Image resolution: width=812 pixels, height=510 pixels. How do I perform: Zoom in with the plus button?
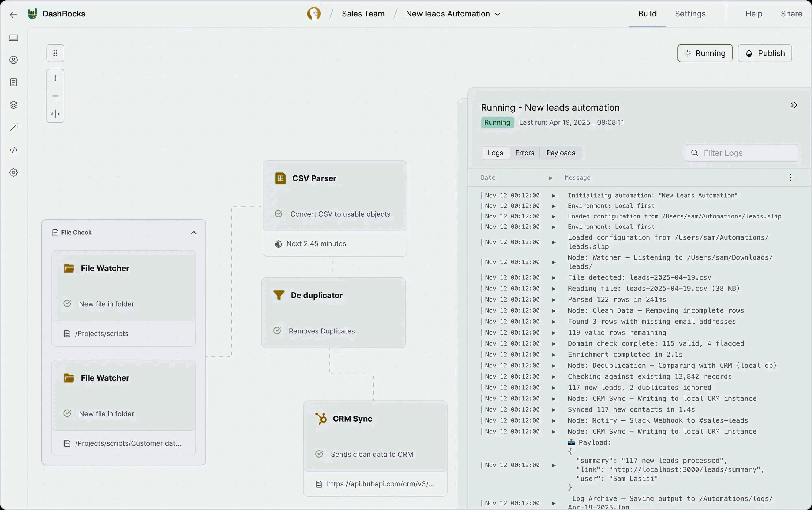tap(55, 78)
